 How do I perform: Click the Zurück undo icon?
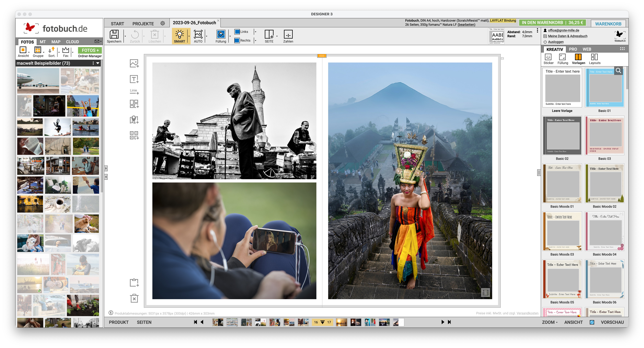click(135, 34)
